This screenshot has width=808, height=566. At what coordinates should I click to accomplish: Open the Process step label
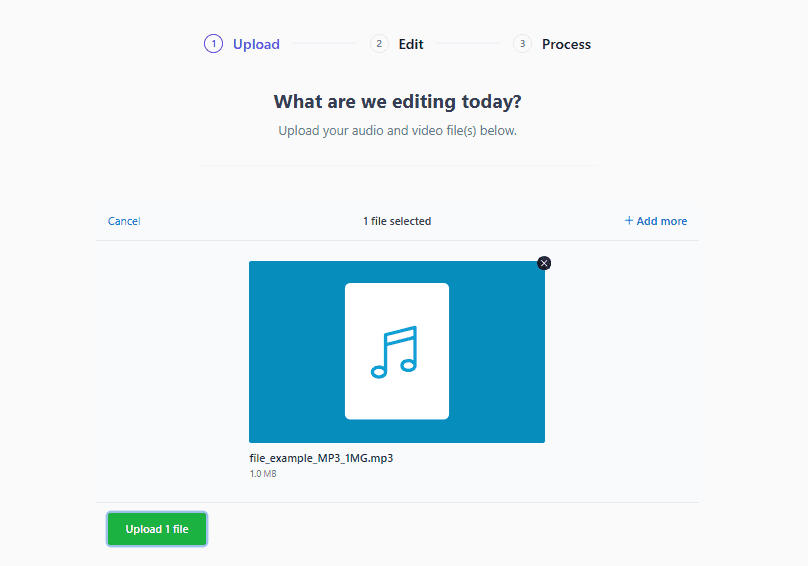(566, 44)
